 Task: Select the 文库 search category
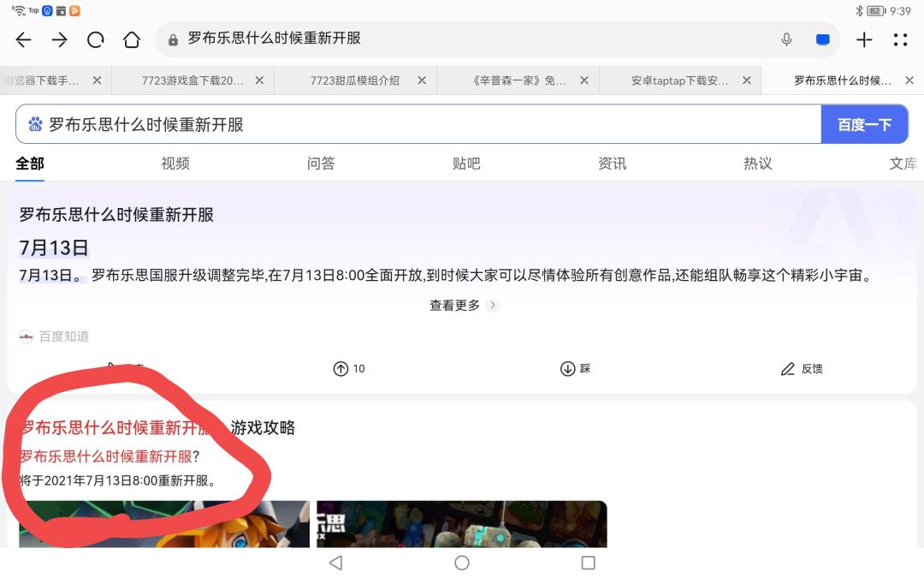903,164
